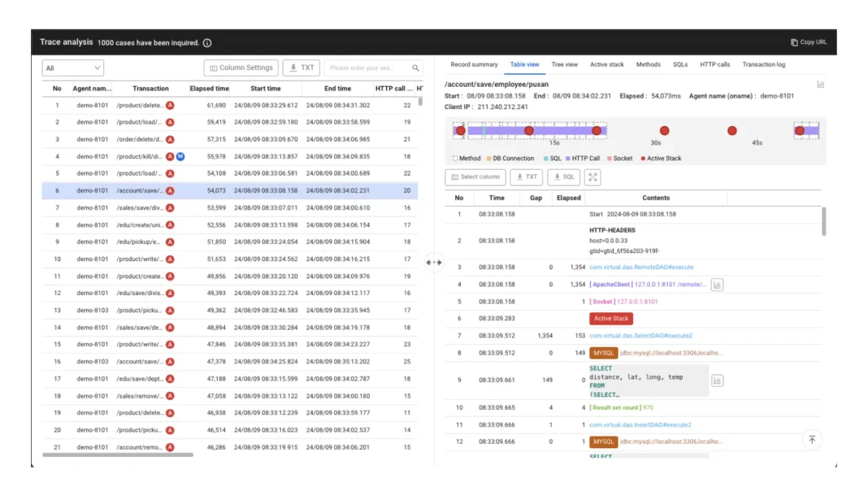Click the Copy URL icon button
This screenshot has width=868, height=496.
coord(794,43)
